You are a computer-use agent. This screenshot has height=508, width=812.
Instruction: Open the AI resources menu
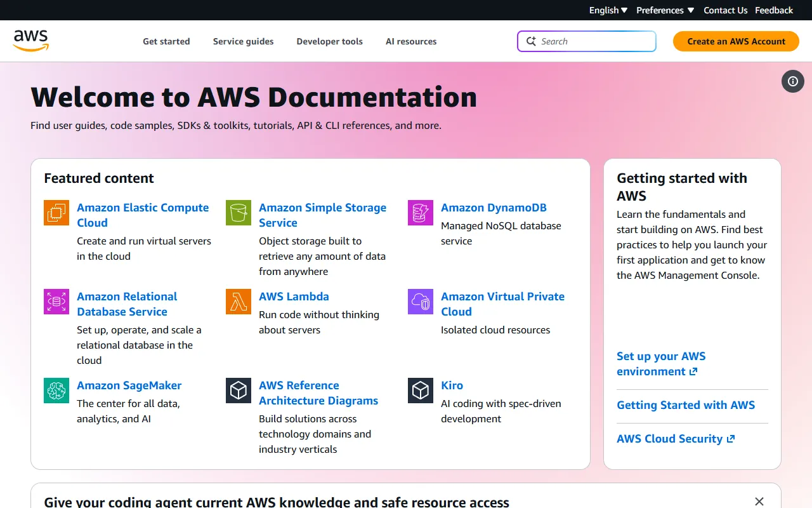(411, 41)
